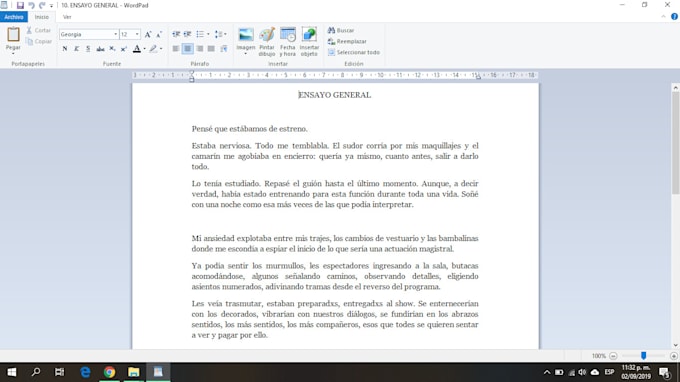This screenshot has height=382, width=680.
Task: Click the Undo arrow in the title bar
Action: pyautogui.click(x=31, y=5)
